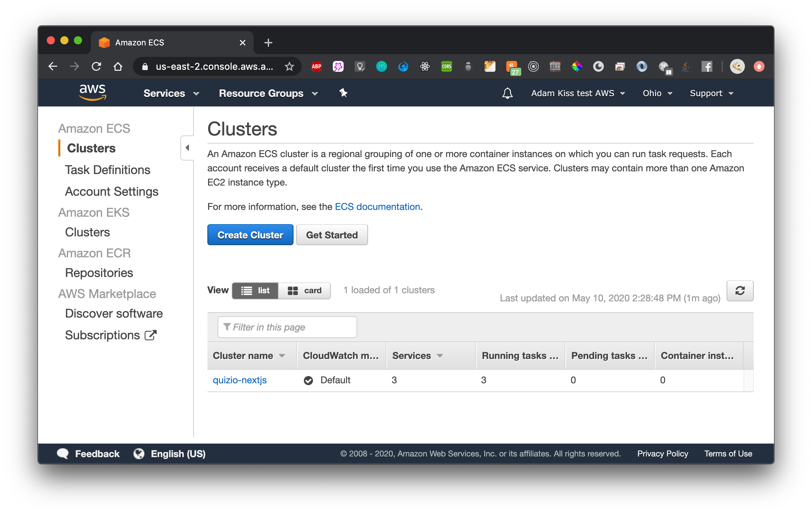This screenshot has width=812, height=514.
Task: Click the AWS logo home icon
Action: click(x=93, y=92)
